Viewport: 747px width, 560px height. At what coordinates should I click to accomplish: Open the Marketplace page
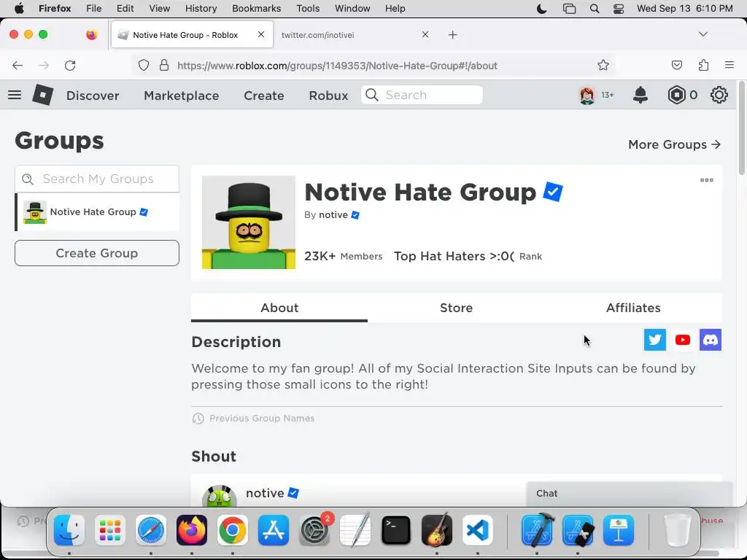pyautogui.click(x=182, y=96)
